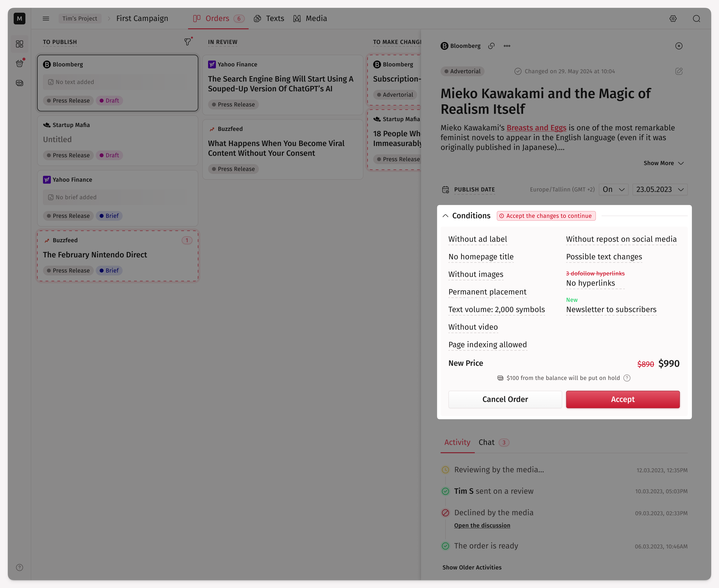719x588 pixels.
Task: Open the basket icon in sidebar
Action: pyautogui.click(x=20, y=63)
